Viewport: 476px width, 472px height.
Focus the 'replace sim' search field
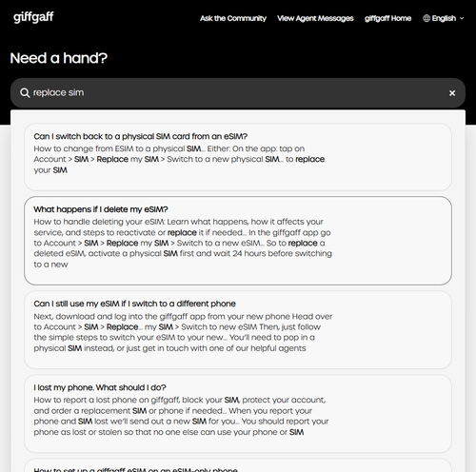238,93
